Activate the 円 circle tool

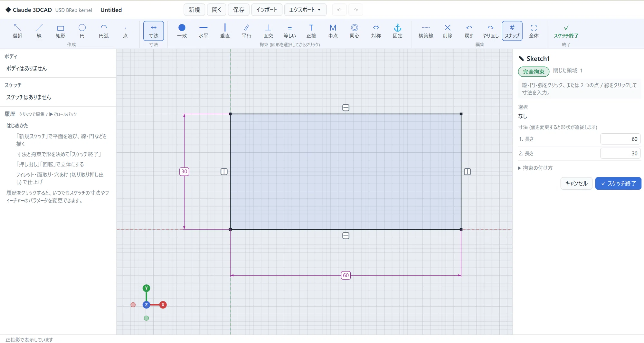[82, 31]
